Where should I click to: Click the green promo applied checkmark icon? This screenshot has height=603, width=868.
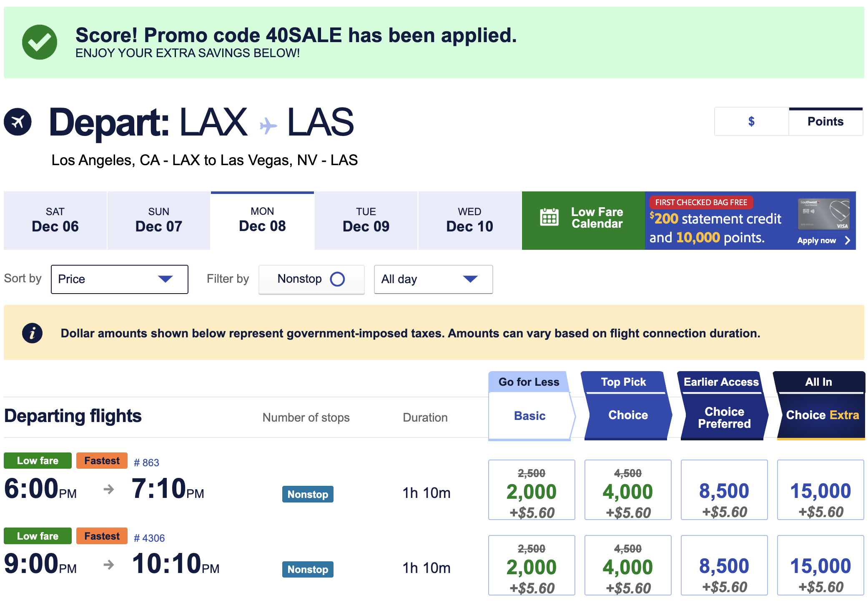[x=39, y=42]
